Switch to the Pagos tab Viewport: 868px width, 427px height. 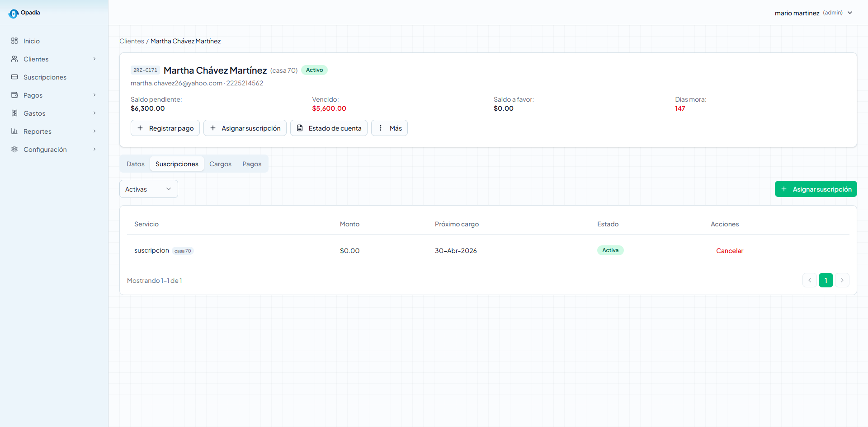(x=252, y=164)
